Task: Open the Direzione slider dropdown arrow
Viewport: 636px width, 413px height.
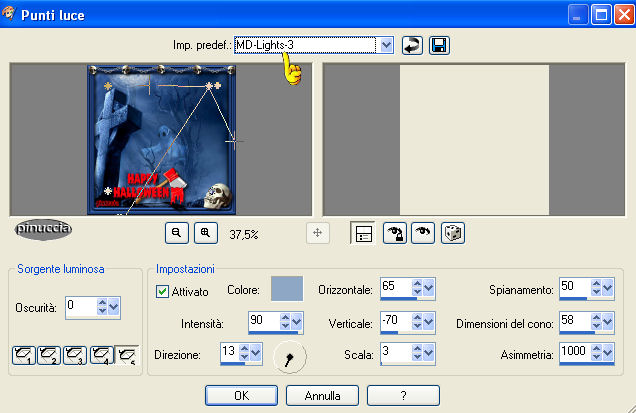Action: point(256,353)
